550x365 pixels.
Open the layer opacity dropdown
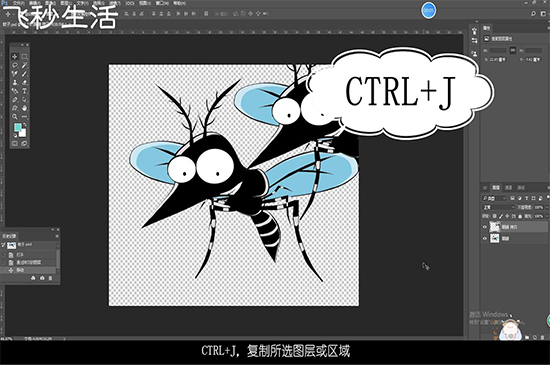[548, 207]
